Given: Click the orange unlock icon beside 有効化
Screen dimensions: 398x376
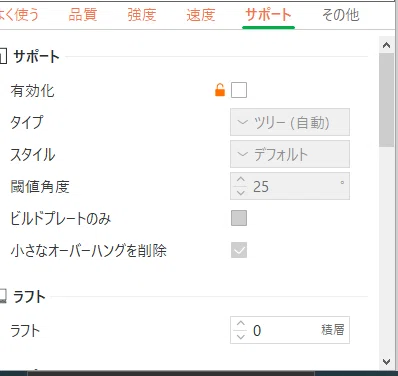Looking at the screenshot, I should point(220,90).
